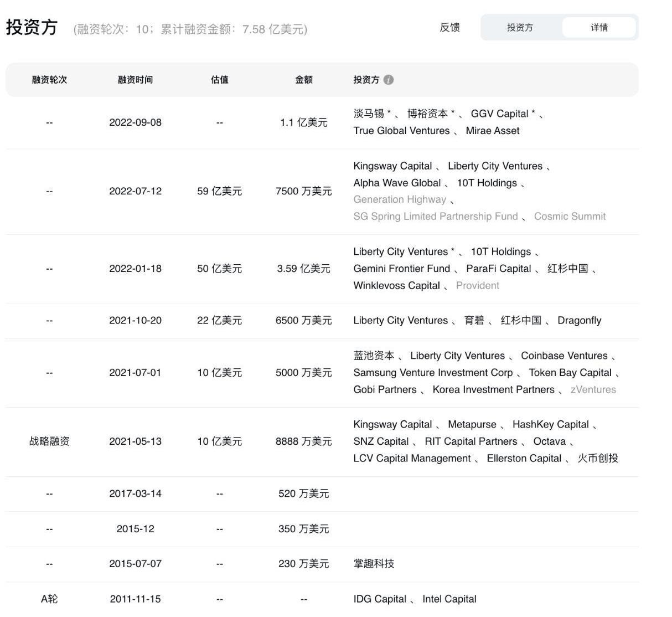Open Mirae Asset investor page

[x=493, y=131]
